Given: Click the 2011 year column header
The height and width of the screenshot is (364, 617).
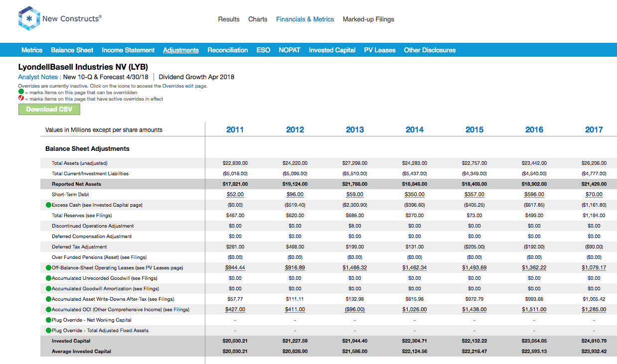Looking at the screenshot, I should (235, 130).
